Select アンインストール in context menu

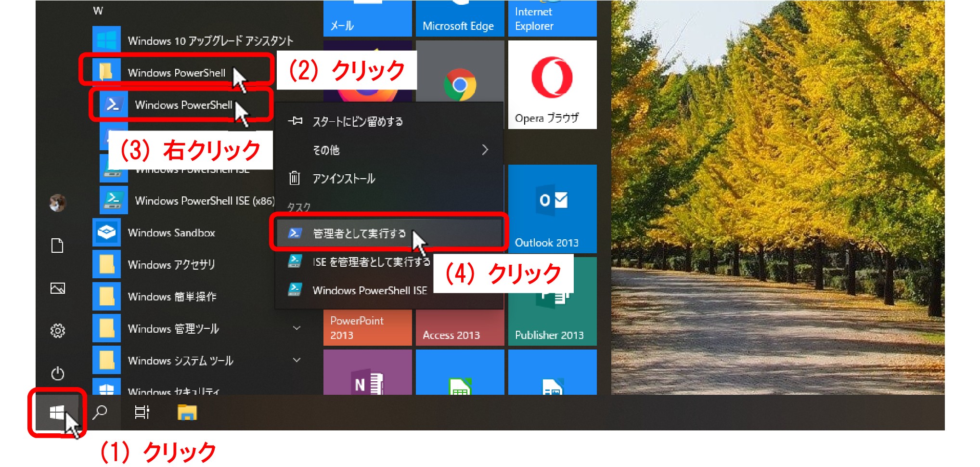tap(389, 179)
